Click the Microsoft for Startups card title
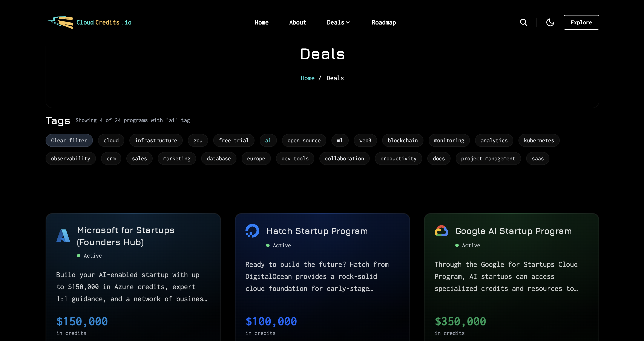644x341 pixels. (x=126, y=236)
